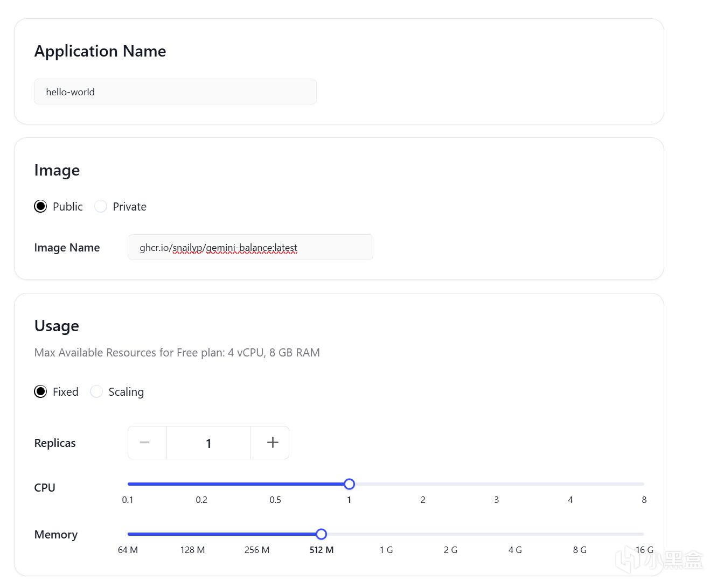Image resolution: width=724 pixels, height=588 pixels.
Task: Set Memory slider to 128 M
Action: pos(192,534)
